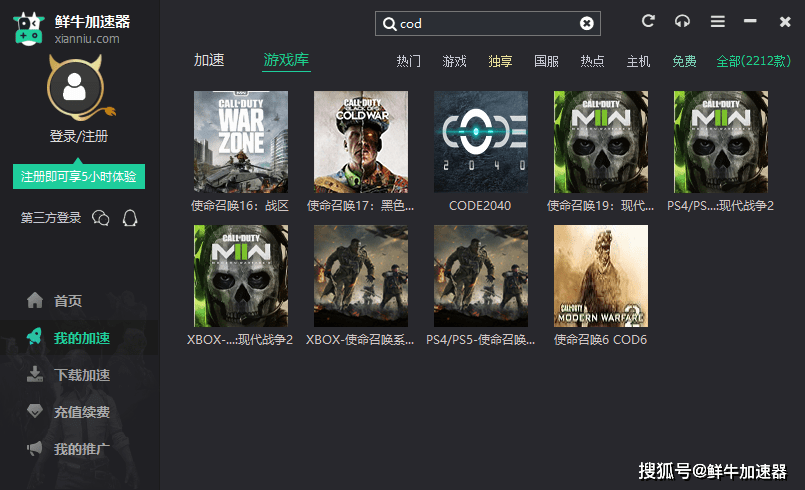Open 充值续费 in sidebar
This screenshot has height=490, width=805.
(80, 411)
